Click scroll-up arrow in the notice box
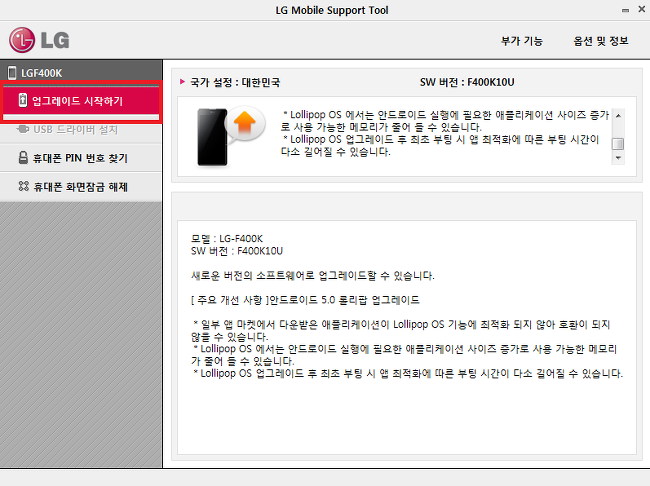 (618, 116)
